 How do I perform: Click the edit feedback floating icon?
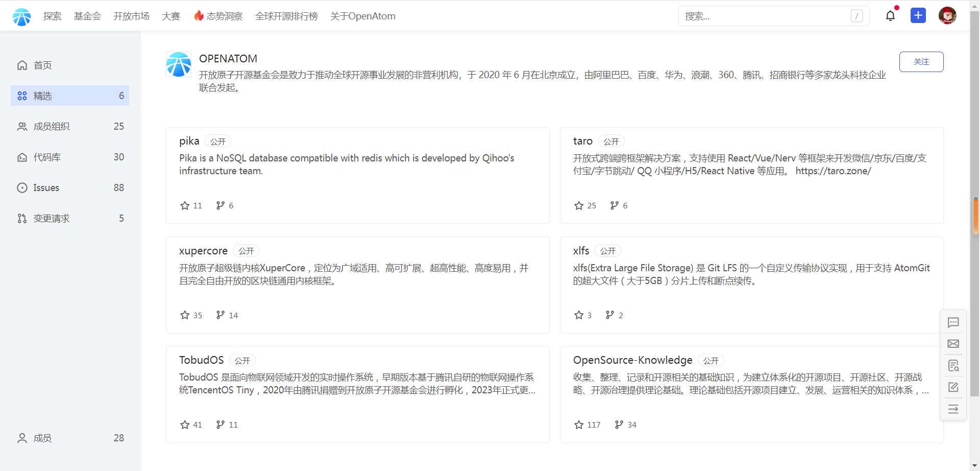tap(953, 387)
